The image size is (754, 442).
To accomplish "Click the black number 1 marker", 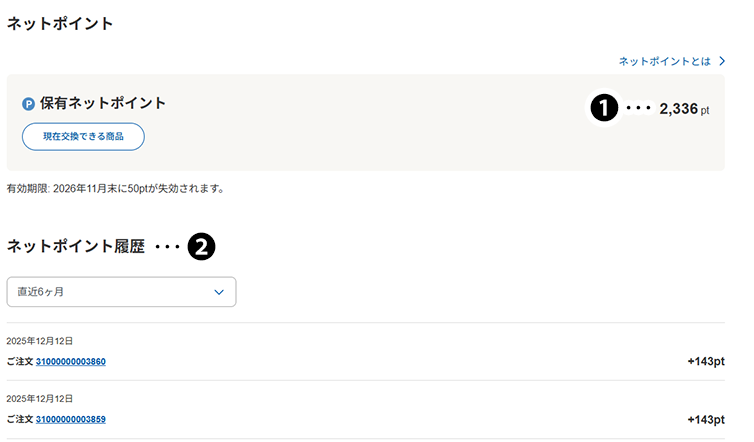I will click(x=603, y=108).
